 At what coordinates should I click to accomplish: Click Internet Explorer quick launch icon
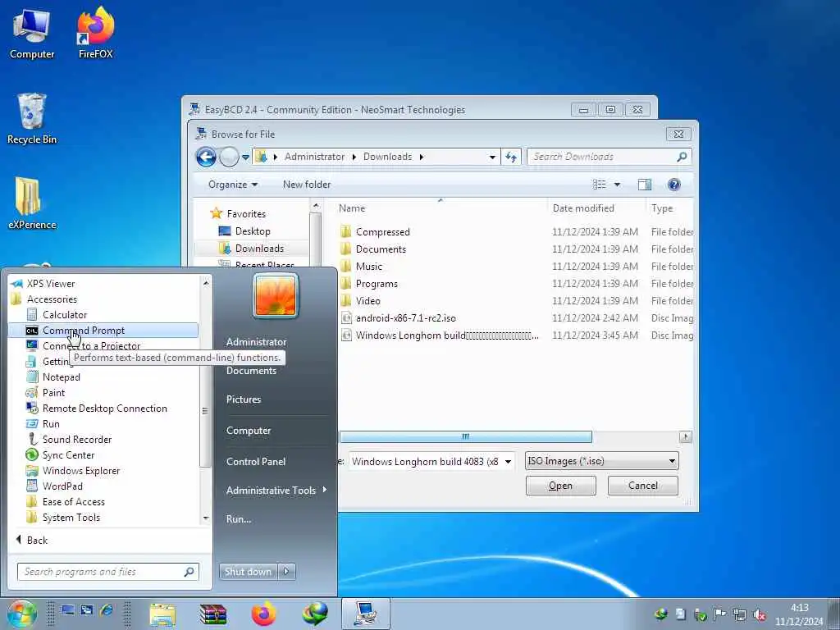(106, 610)
